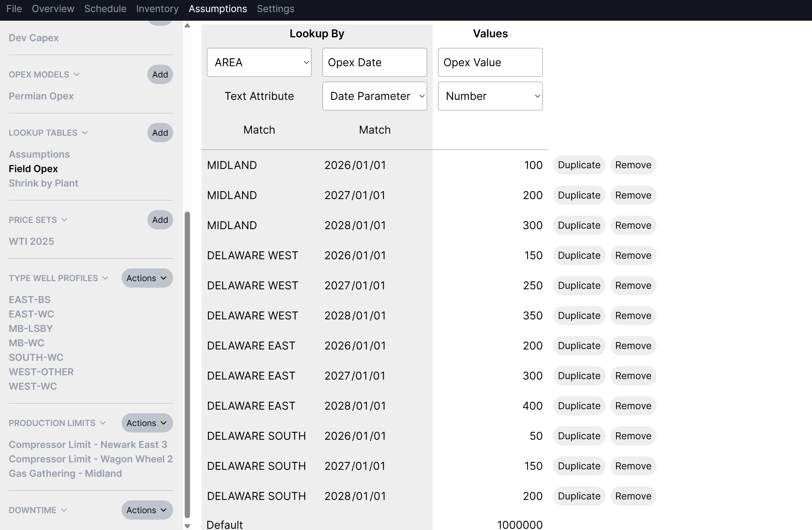Open the AREA lookup dropdown
The height and width of the screenshot is (530, 812).
[259, 62]
